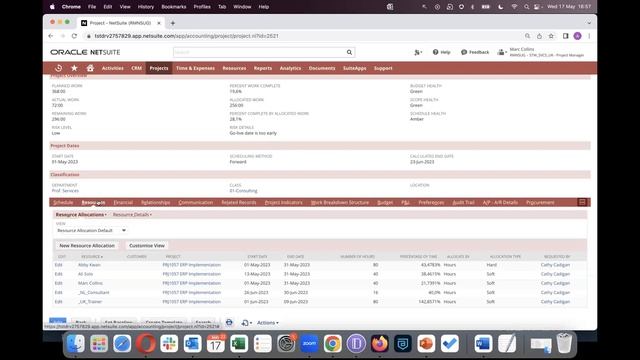Expand the Chrome tab search chevron
The image size is (640, 360).
coord(589,23)
